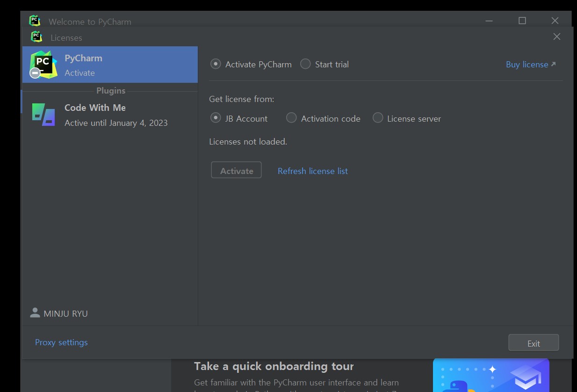
Task: Click the 'Get license from:' label
Action: pyautogui.click(x=242, y=99)
